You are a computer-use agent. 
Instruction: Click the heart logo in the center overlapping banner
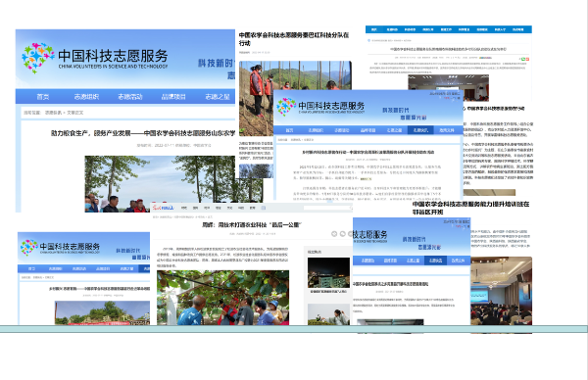(x=286, y=107)
